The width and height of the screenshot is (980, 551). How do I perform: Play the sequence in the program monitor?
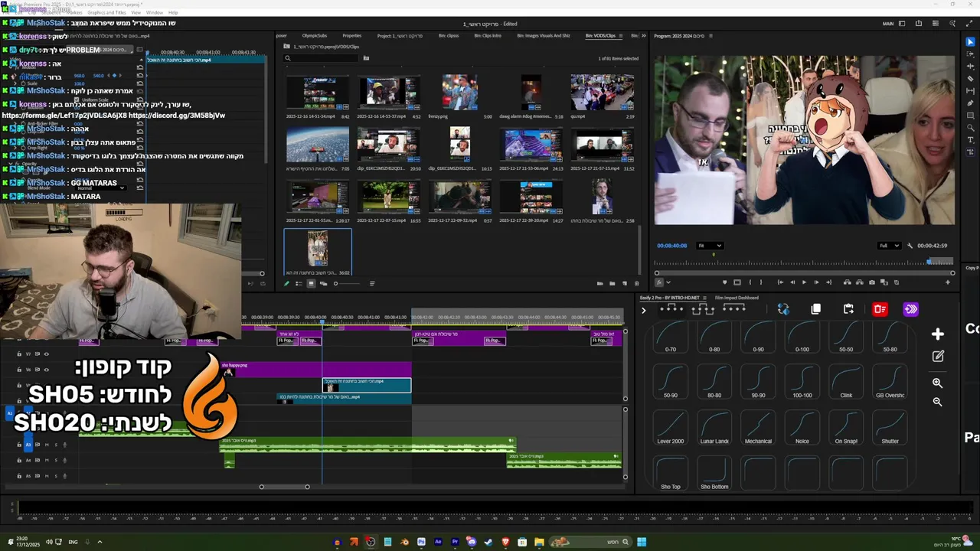804,282
